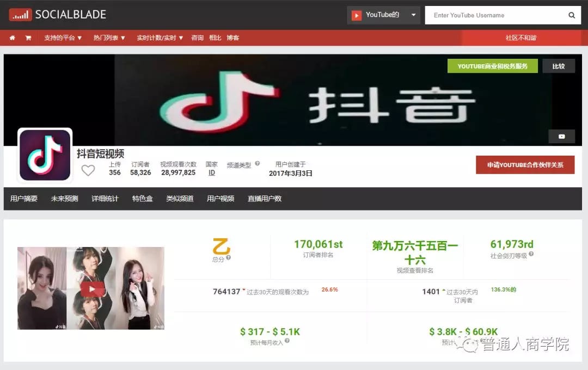This screenshot has height=370, width=588.
Task: Switch to 类似频道 tab
Action: 180,199
